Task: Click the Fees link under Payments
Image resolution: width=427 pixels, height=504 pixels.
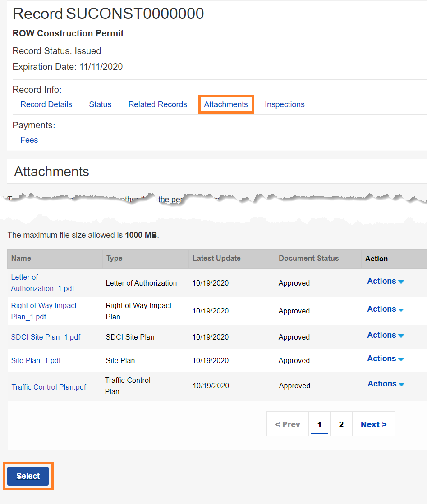Action: pyautogui.click(x=29, y=140)
